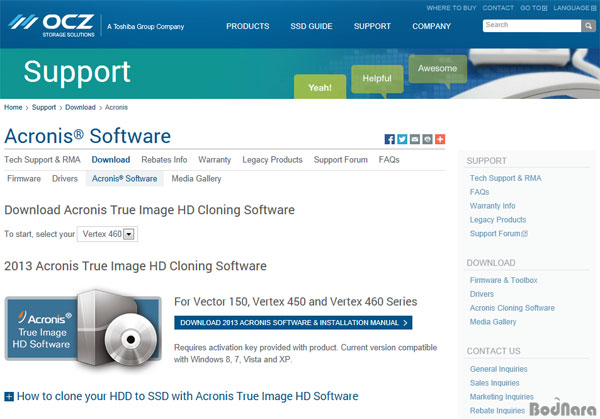
Task: Share page via Facebook icon
Action: 390,139
